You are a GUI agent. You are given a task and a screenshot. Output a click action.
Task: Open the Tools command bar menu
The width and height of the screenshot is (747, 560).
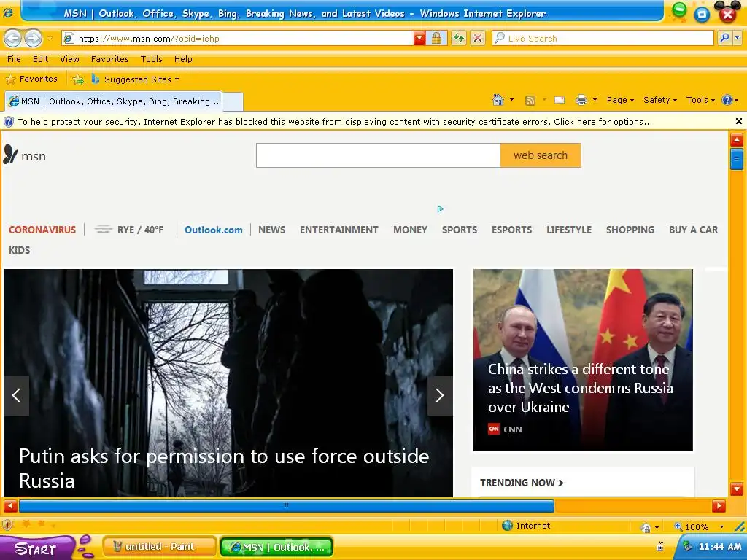[700, 100]
